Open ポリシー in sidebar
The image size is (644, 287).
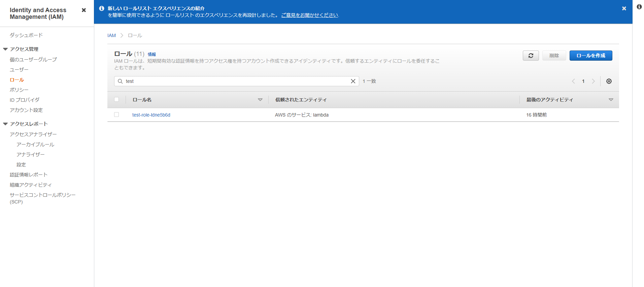[x=19, y=90]
